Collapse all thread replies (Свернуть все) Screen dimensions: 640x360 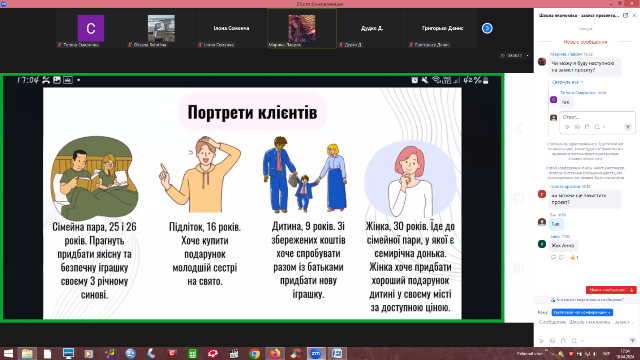[567, 82]
